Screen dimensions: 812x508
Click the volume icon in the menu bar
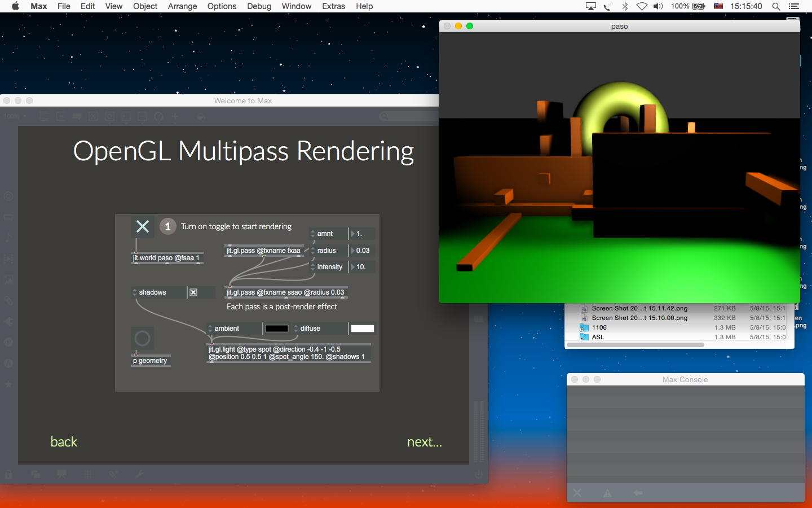(x=658, y=6)
